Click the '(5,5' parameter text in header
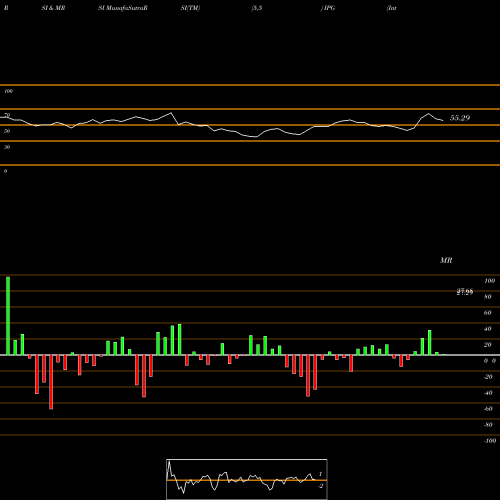This screenshot has height=500, width=500. pos(257,8)
